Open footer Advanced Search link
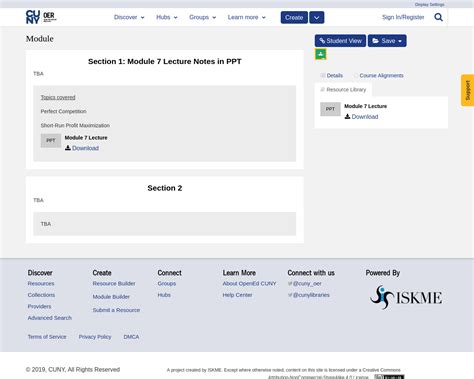 50,318
